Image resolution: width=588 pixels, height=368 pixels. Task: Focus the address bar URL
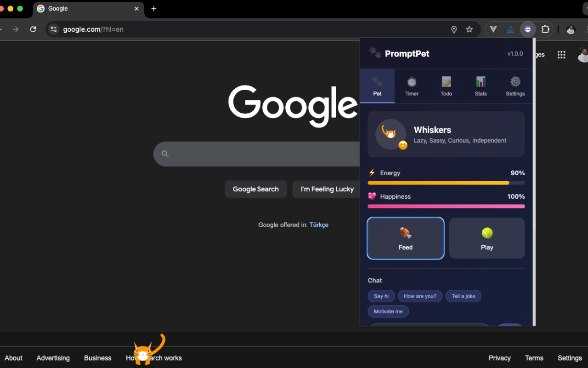[x=93, y=29]
